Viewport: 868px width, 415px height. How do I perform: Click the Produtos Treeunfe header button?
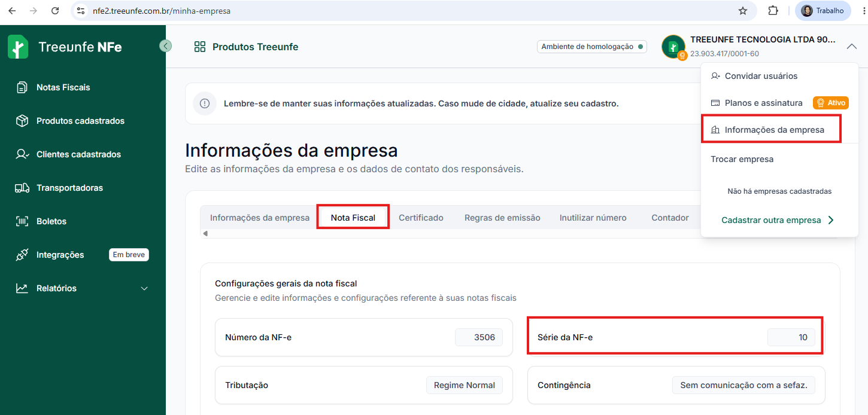(x=246, y=47)
